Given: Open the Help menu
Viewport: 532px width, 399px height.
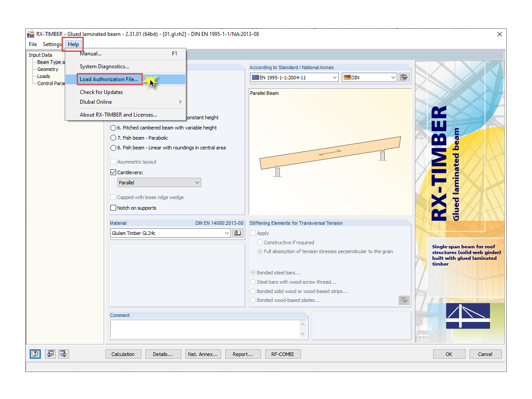Looking at the screenshot, I should pyautogui.click(x=72, y=44).
